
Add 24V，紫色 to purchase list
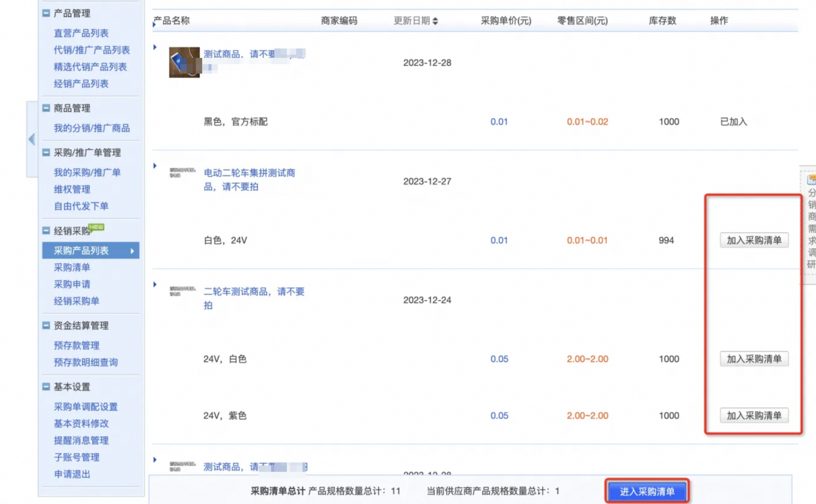(x=754, y=415)
